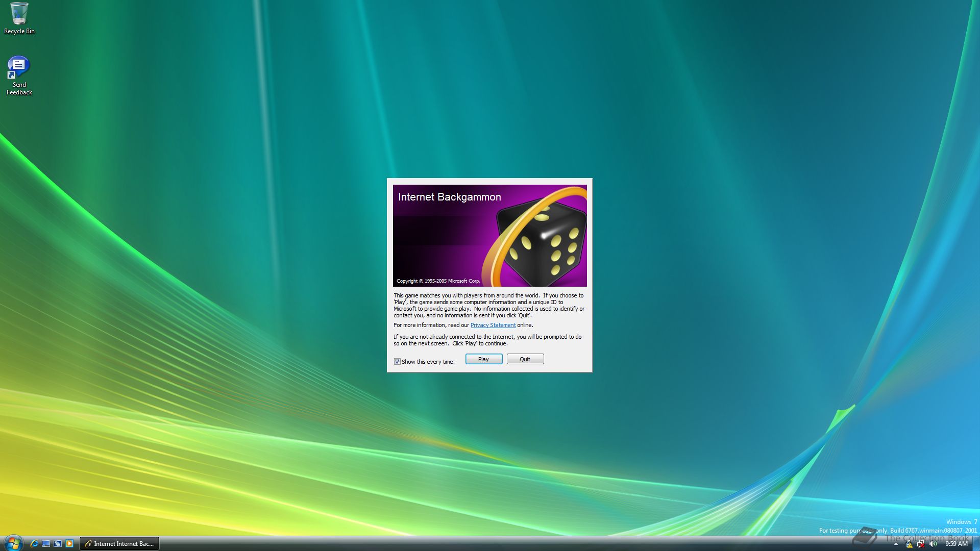Click the 9:59 AM system clock

[x=957, y=544]
